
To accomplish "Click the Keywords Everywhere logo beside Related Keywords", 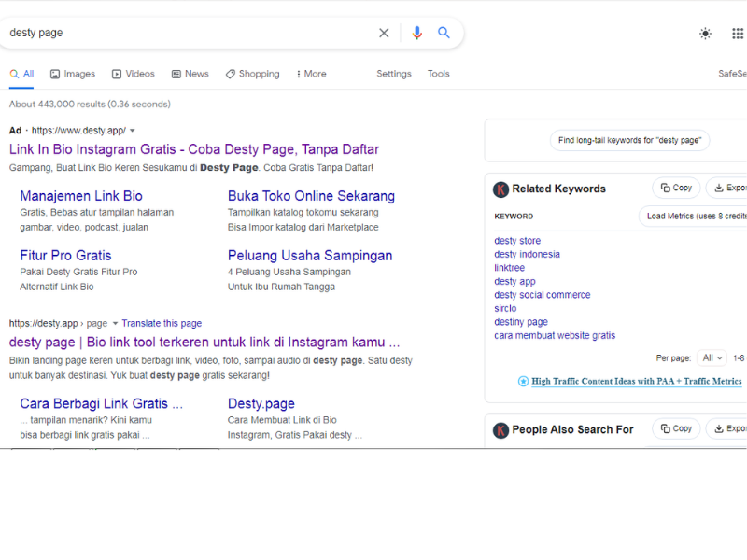I will click(x=500, y=189).
